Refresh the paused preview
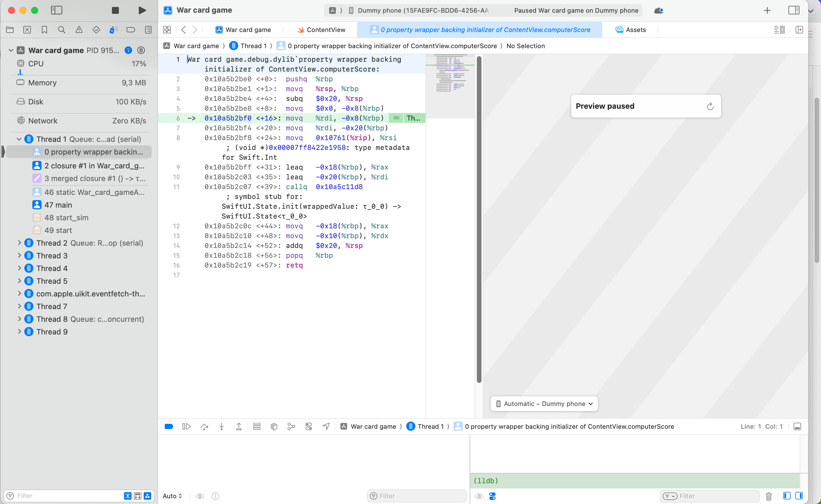821x504 pixels. pyautogui.click(x=710, y=106)
